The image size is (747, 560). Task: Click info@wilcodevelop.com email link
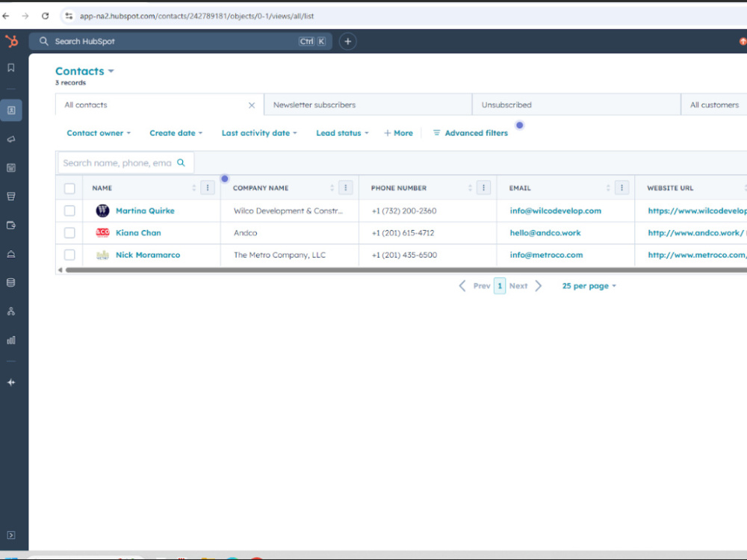(556, 211)
